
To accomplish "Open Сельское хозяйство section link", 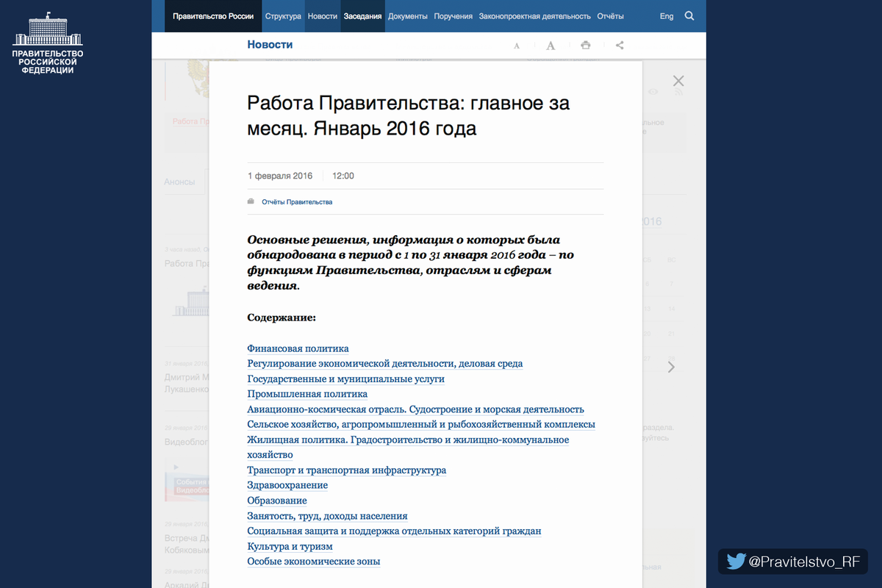I will (x=421, y=425).
